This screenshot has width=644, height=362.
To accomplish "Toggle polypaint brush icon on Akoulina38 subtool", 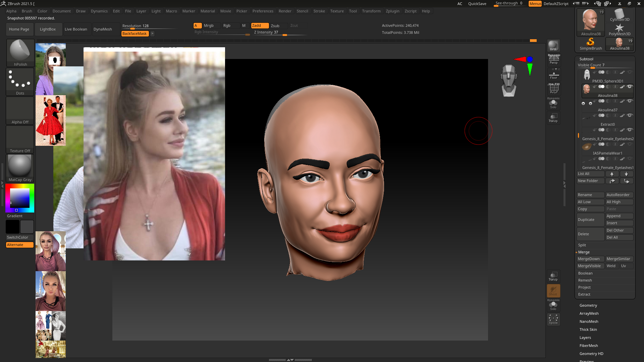I will pos(622,86).
